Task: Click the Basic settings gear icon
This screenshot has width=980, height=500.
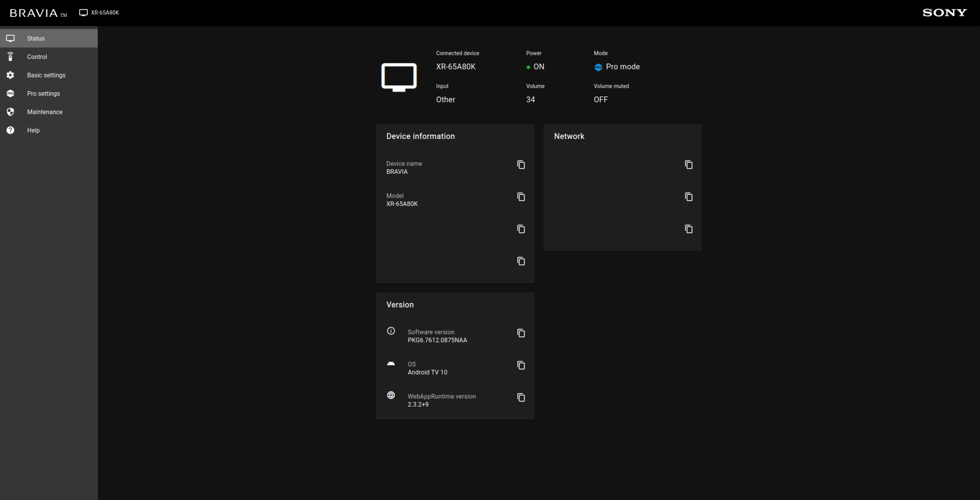Action: pos(10,75)
